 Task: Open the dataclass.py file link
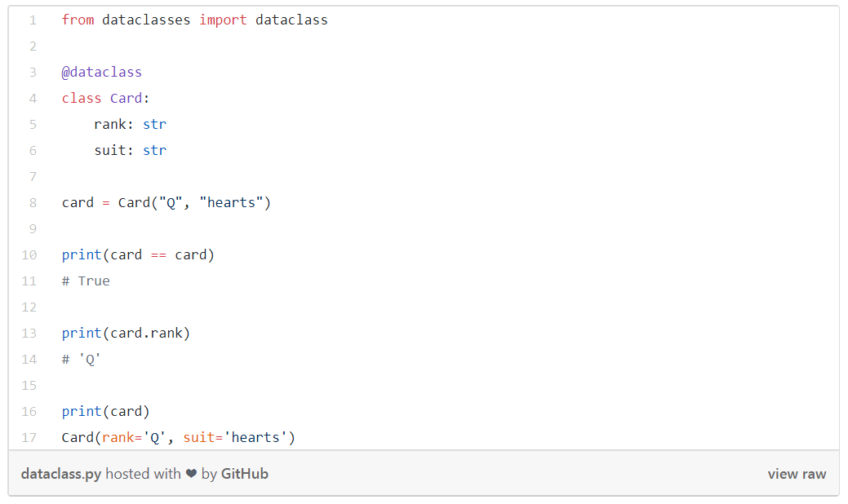61,474
